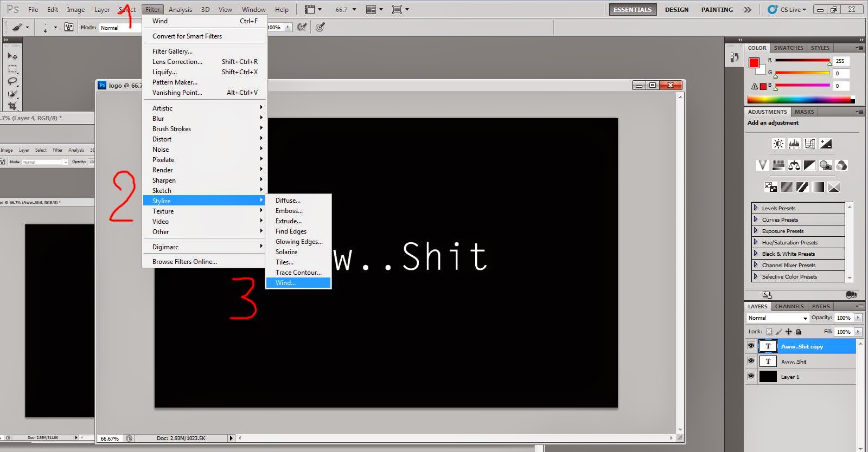
Task: Expand Exposure Presets list
Action: [755, 230]
